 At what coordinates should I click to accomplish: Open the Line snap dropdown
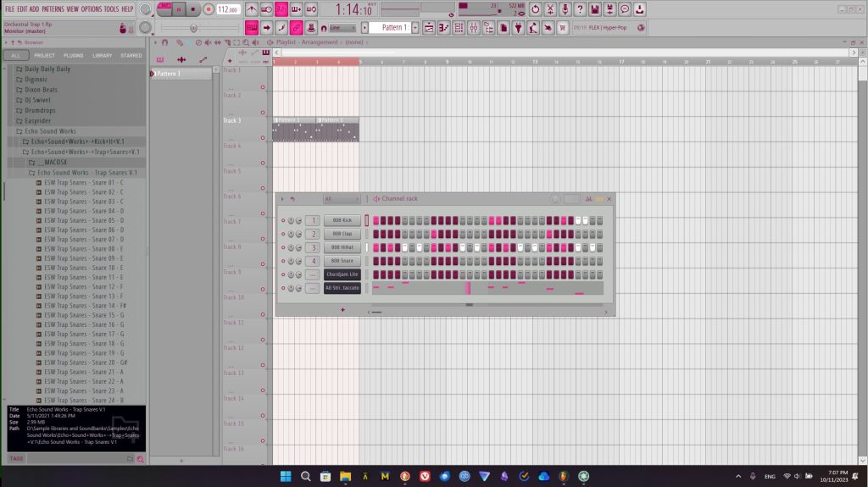click(343, 28)
